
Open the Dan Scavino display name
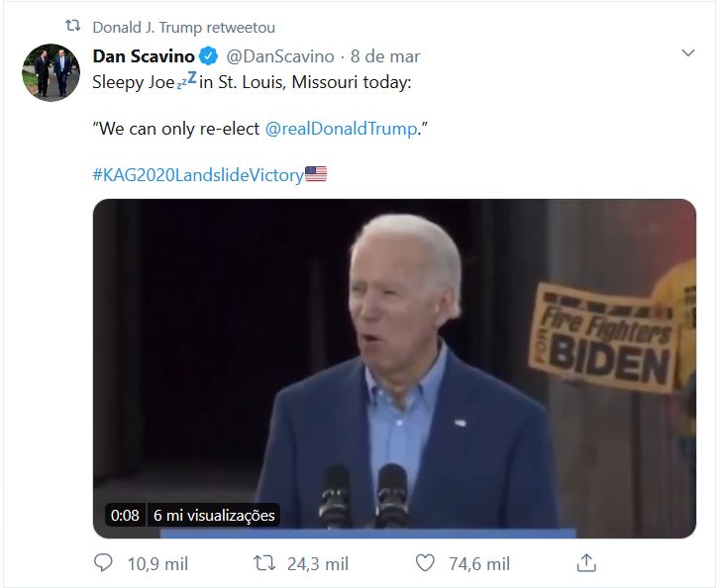(144, 55)
